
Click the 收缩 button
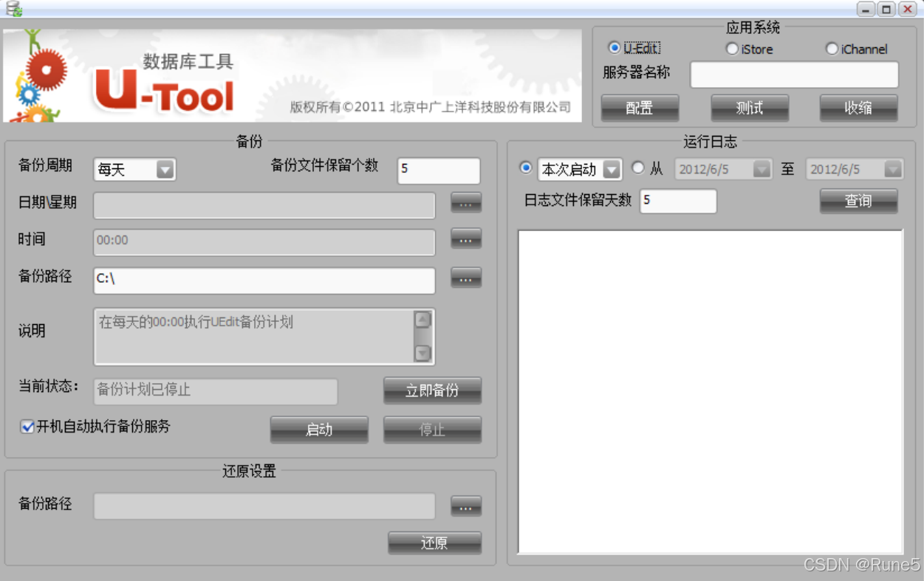click(858, 108)
